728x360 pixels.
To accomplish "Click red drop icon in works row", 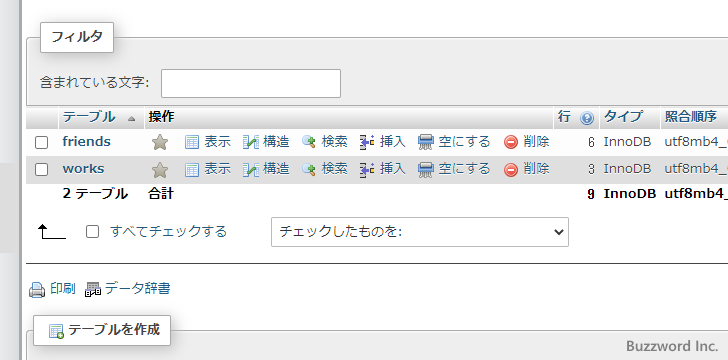I will (x=511, y=170).
